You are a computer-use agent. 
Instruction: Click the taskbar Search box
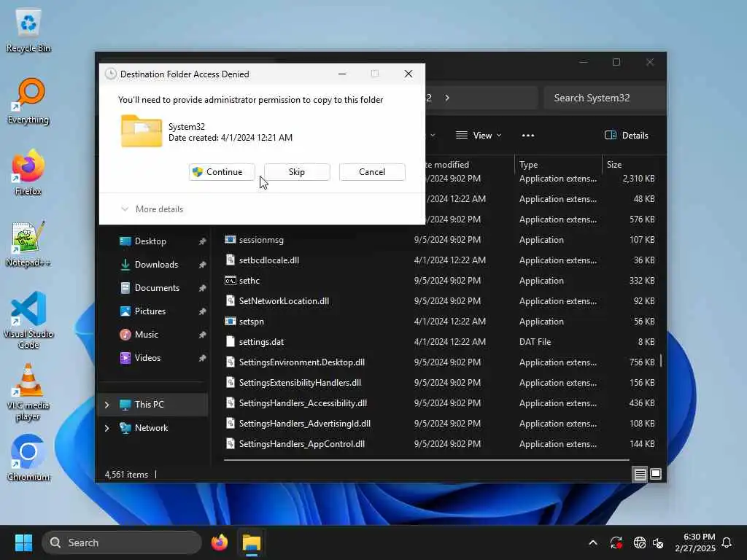tap(122, 542)
